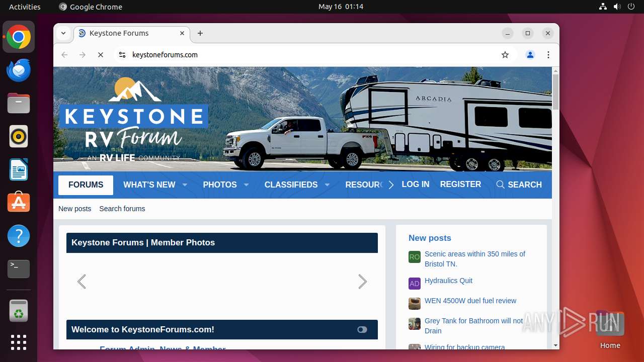Image resolution: width=644 pixels, height=362 pixels.
Task: Open the CLASSIFIEDS nav item
Action: click(x=291, y=185)
